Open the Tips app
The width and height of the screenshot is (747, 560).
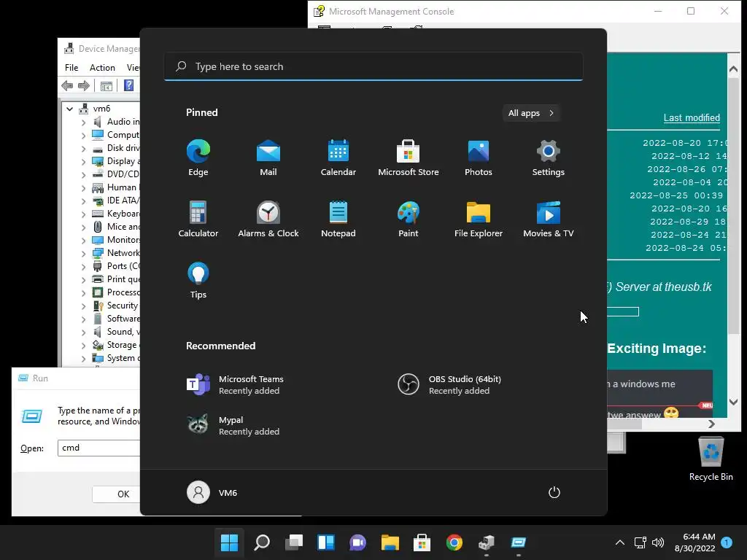198,281
